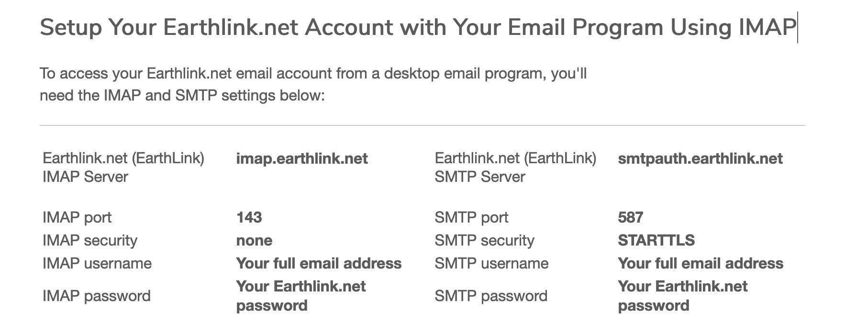Viewport: 868px width, 336px height.
Task: Click the SMTP password label
Action: [x=491, y=296]
